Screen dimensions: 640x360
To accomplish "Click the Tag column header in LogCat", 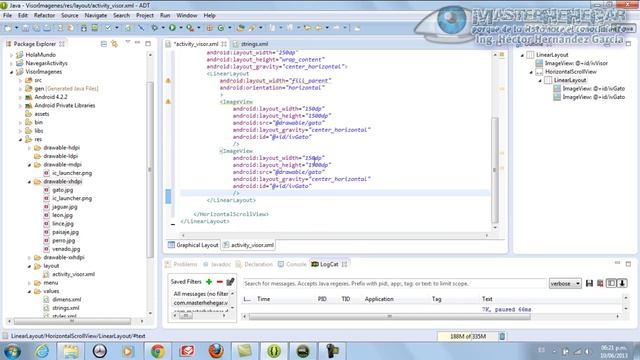I will [436, 299].
